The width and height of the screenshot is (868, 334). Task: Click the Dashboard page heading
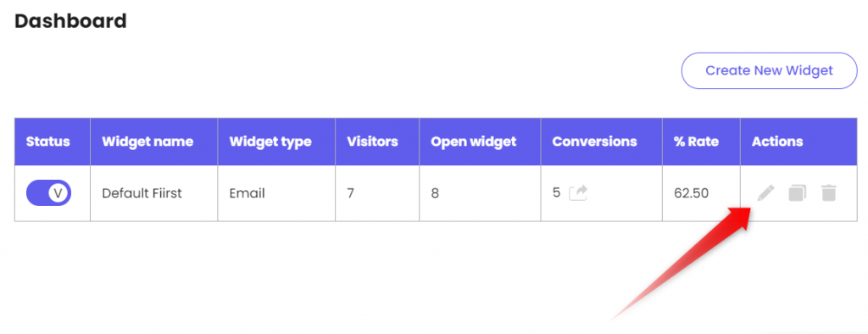pyautogui.click(x=70, y=21)
